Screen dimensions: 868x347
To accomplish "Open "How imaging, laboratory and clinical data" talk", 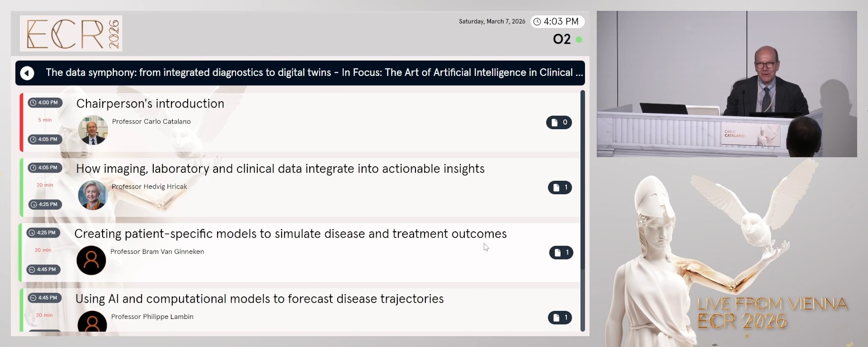I will click(280, 169).
